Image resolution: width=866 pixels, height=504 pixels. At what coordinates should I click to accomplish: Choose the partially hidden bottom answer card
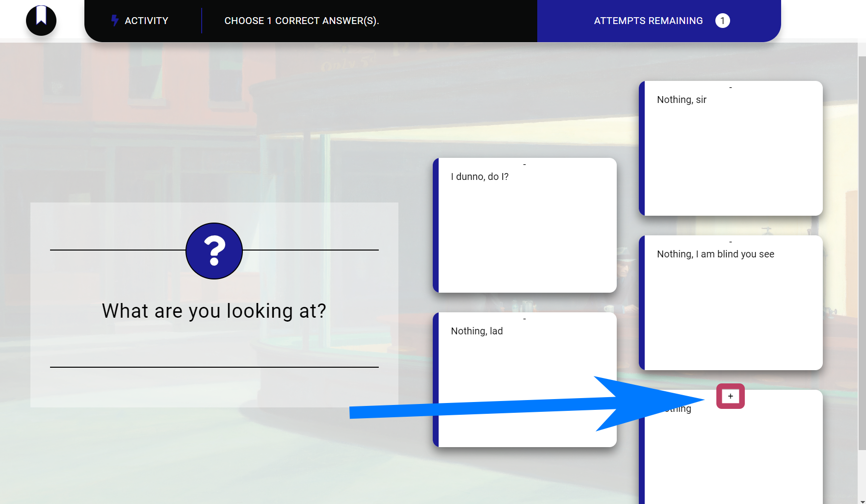(731, 456)
